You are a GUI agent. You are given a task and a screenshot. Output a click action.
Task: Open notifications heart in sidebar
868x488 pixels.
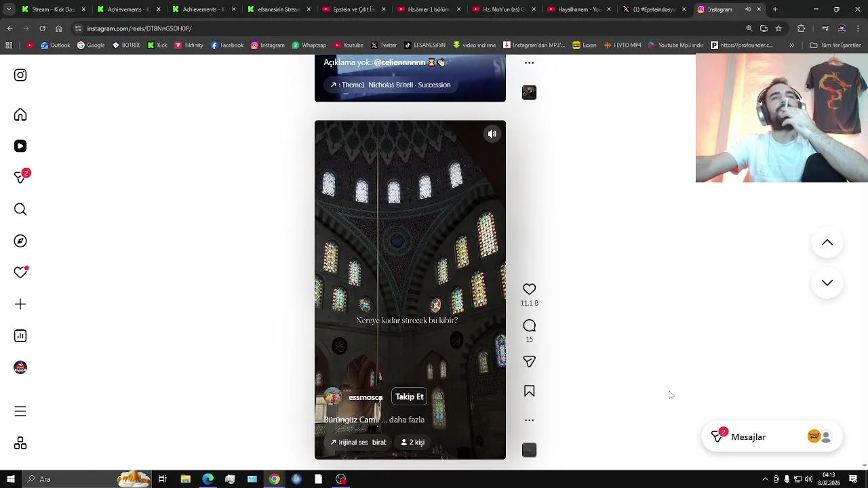20,272
